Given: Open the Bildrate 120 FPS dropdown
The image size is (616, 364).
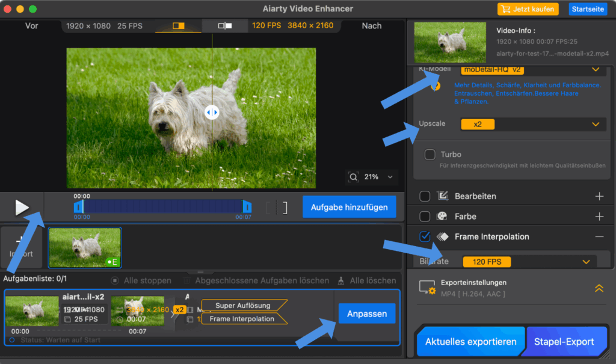Looking at the screenshot, I should 529,262.
